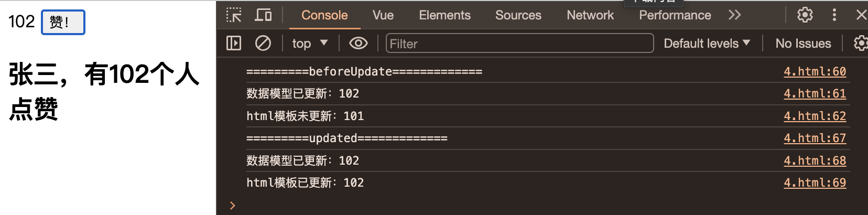This screenshot has width=868, height=215.
Task: Open DevTools settings gear icon
Action: (805, 15)
